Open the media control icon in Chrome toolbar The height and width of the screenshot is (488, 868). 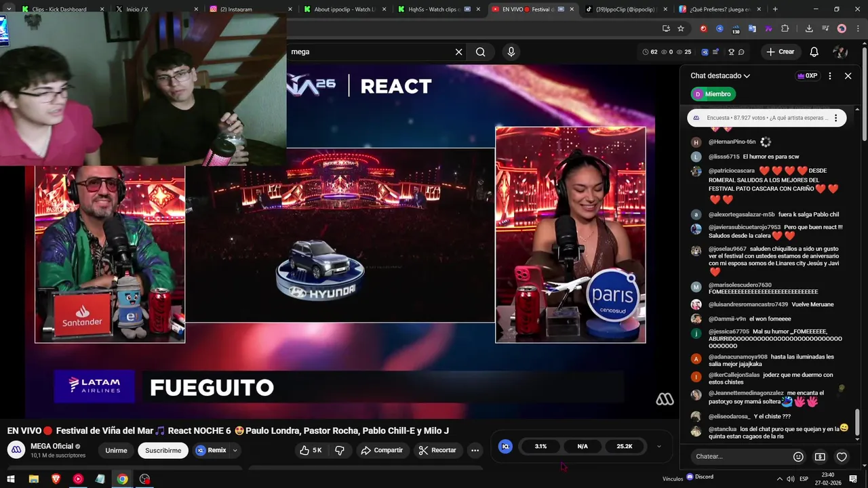825,28
